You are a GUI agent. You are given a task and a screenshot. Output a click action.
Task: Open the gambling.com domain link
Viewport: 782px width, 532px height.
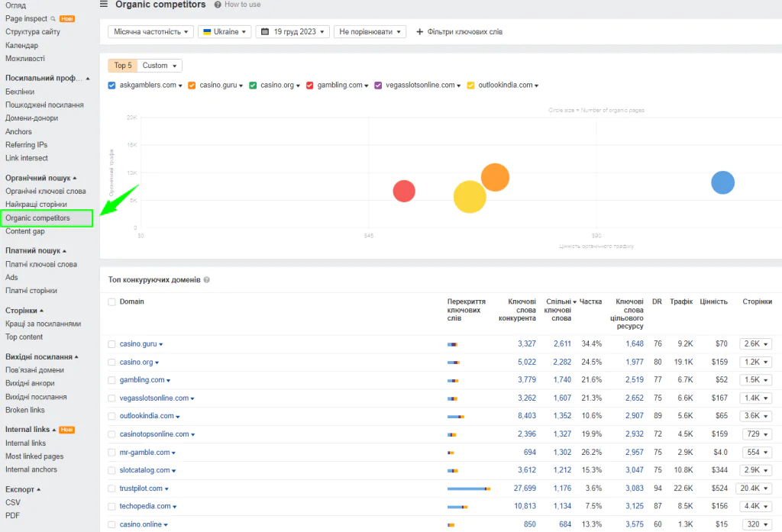(142, 380)
